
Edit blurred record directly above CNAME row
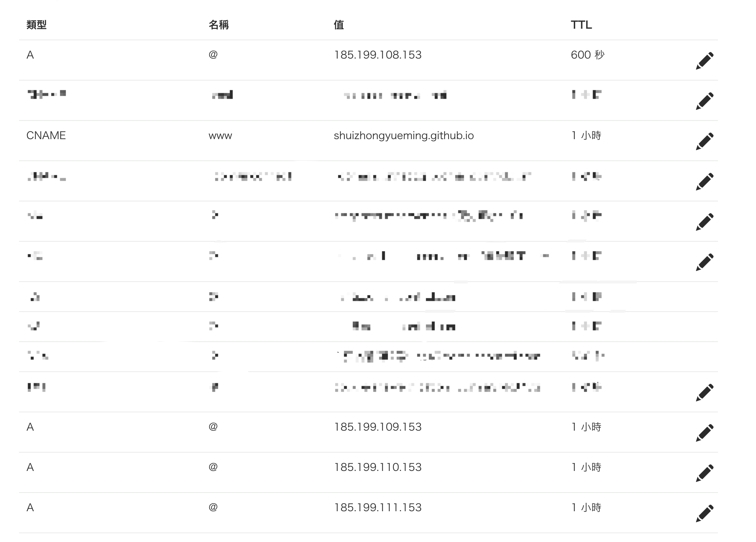704,101
